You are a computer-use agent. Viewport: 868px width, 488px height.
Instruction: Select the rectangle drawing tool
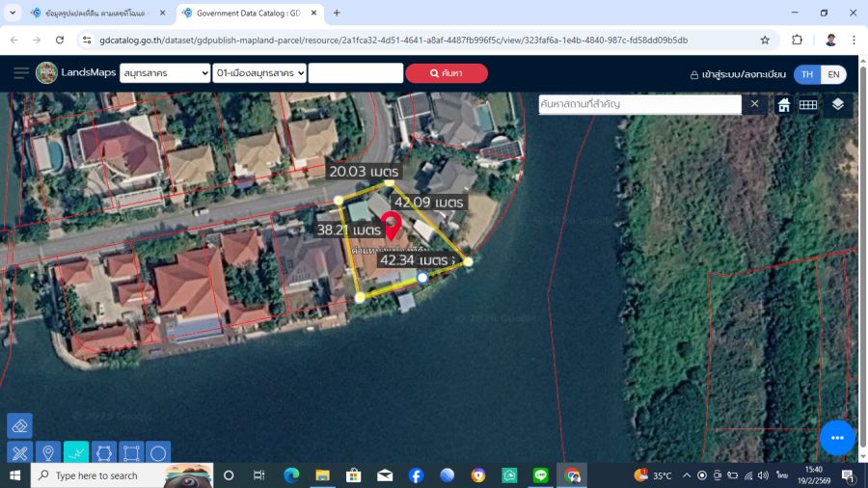click(x=131, y=452)
